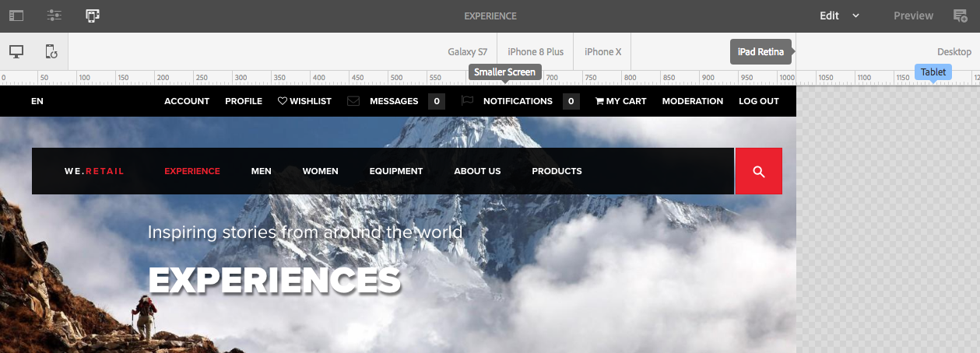Screen dimensions: 980x353
Task: Open page information settings icon
Action: [x=54, y=16]
